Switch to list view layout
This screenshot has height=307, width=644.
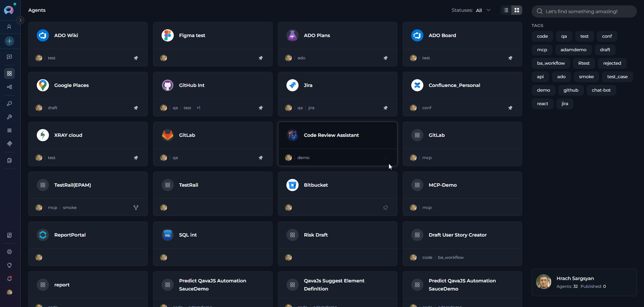(x=506, y=10)
